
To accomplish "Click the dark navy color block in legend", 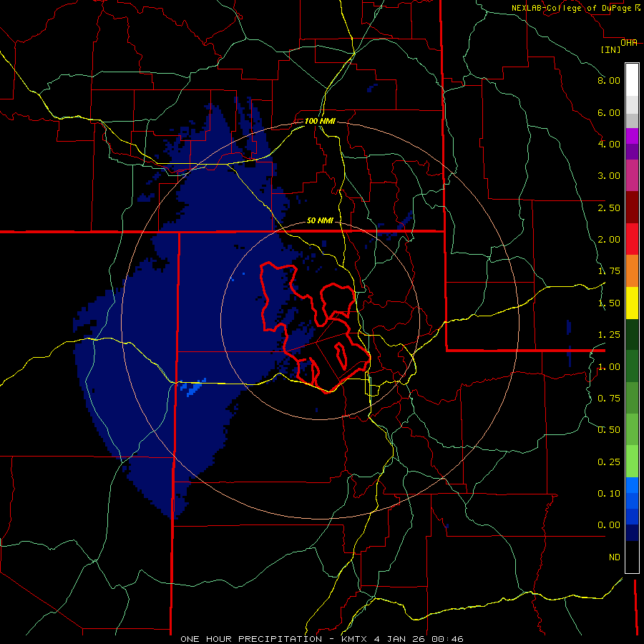I will (632, 533).
